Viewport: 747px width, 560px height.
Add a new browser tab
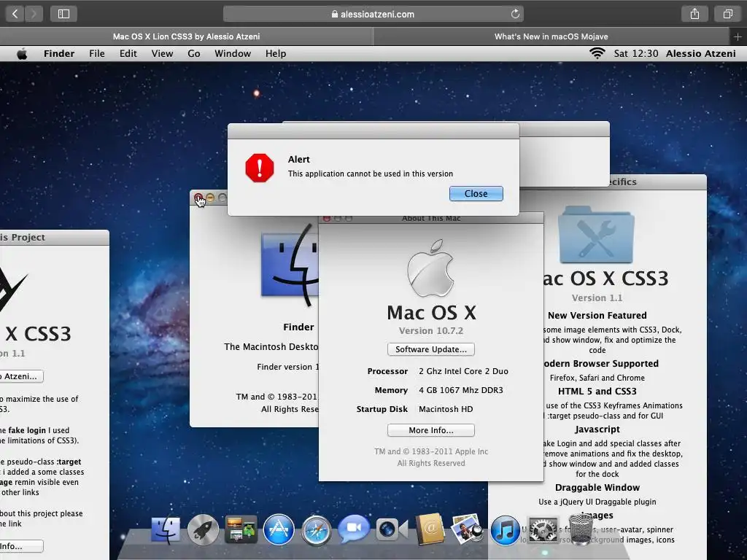738,36
